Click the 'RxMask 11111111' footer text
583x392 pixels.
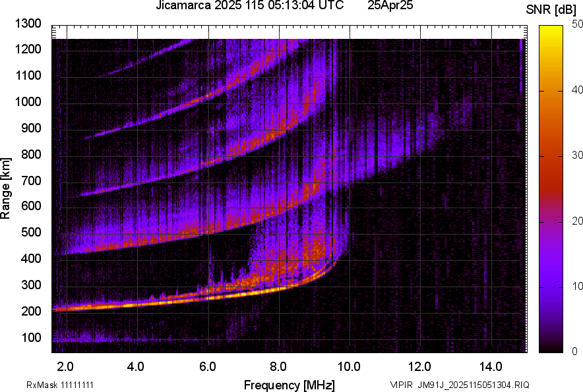coord(60,385)
